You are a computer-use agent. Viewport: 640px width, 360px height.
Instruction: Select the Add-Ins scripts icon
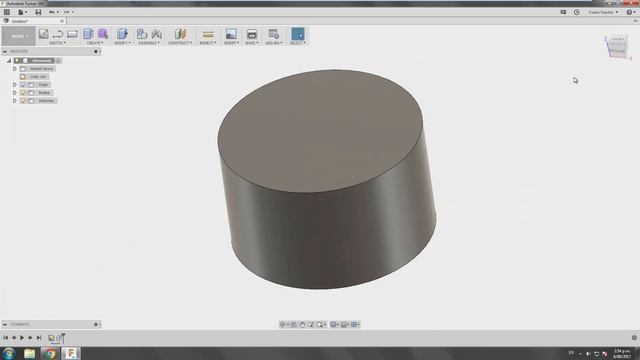click(x=273, y=34)
